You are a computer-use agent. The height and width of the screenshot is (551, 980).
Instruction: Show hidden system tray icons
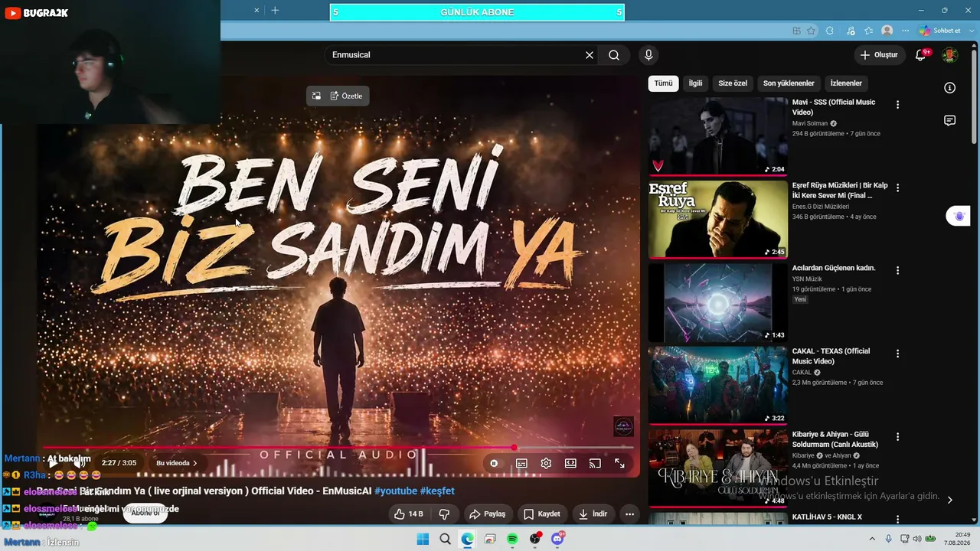tap(871, 539)
